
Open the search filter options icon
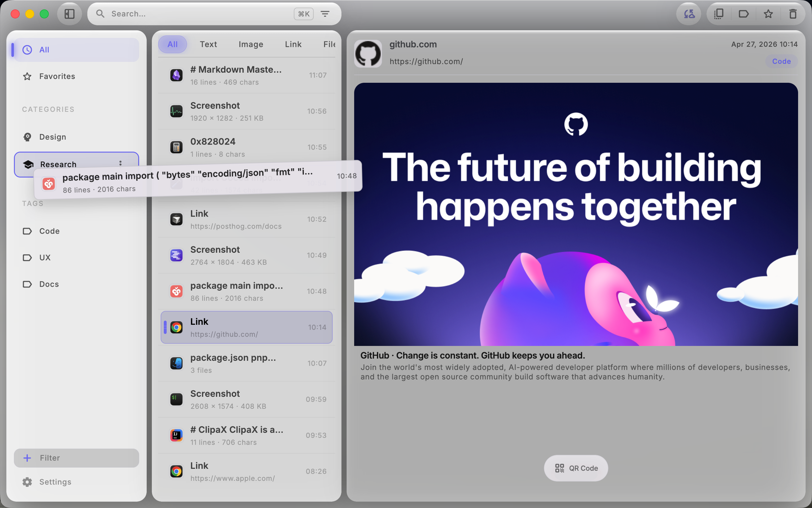325,14
